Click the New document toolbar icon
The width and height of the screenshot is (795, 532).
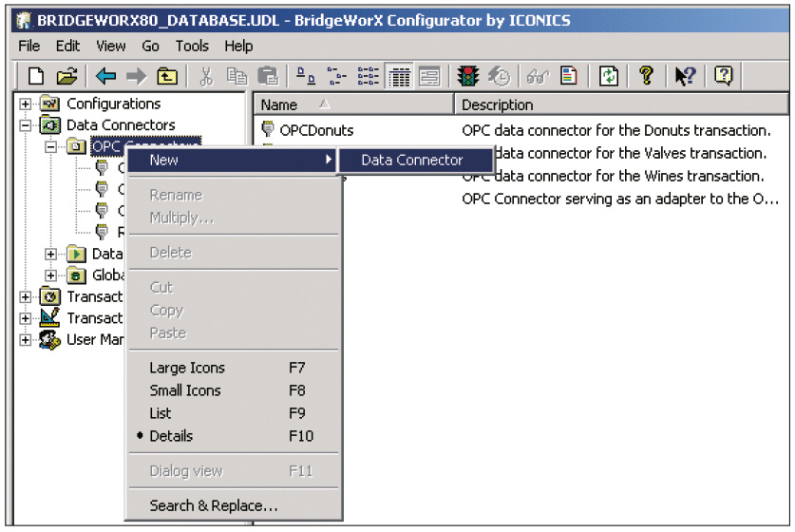click(35, 77)
